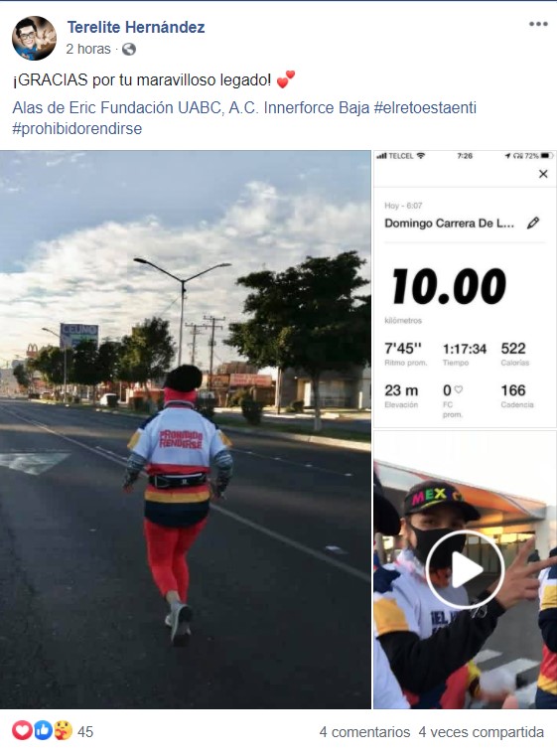Image resolution: width=557 pixels, height=756 pixels.
Task: Open the post options three-dot menu
Action: tap(538, 24)
